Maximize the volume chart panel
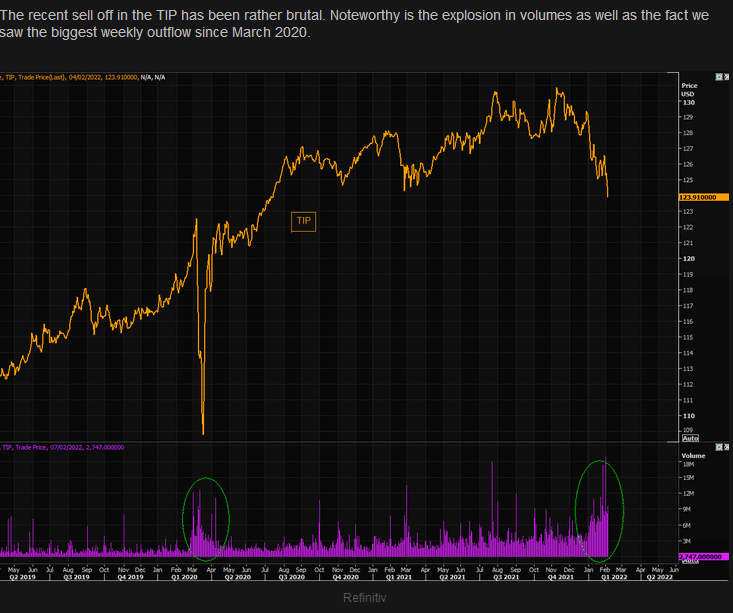This screenshot has width=733, height=613. point(718,447)
